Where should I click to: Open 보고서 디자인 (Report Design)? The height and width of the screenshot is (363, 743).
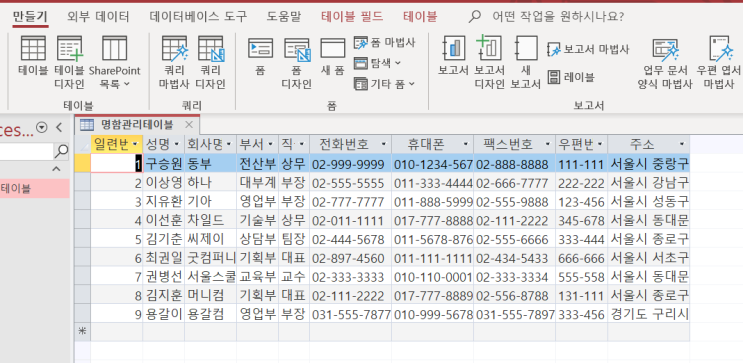(489, 63)
